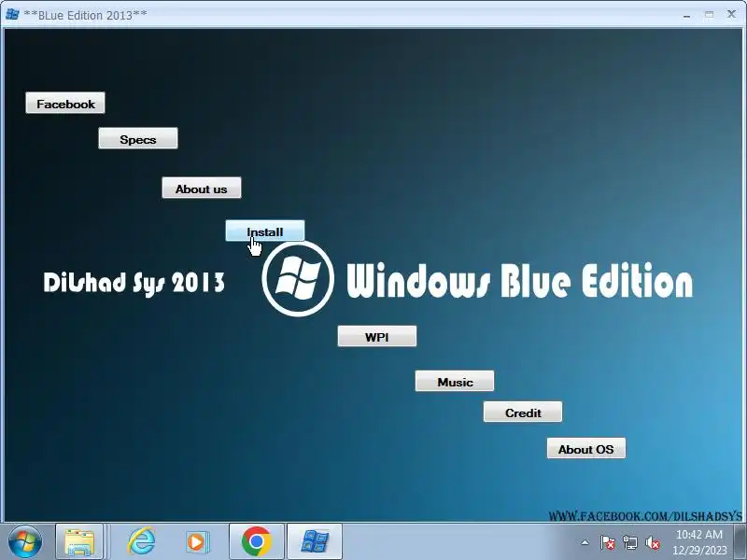Open Internet Explorer from the taskbar

[142, 542]
